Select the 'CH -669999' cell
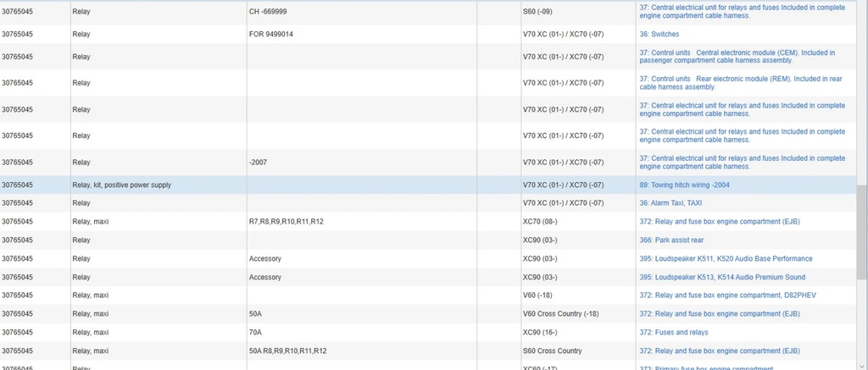Viewport: 868px width, 370px height. (362, 12)
